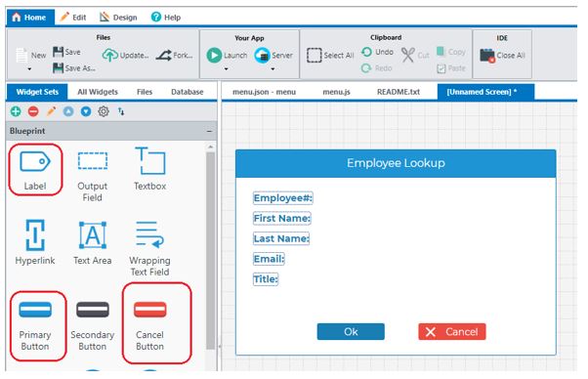Open the README.txt editor tab
Image resolution: width=588 pixels, height=379 pixels.
[x=399, y=92]
